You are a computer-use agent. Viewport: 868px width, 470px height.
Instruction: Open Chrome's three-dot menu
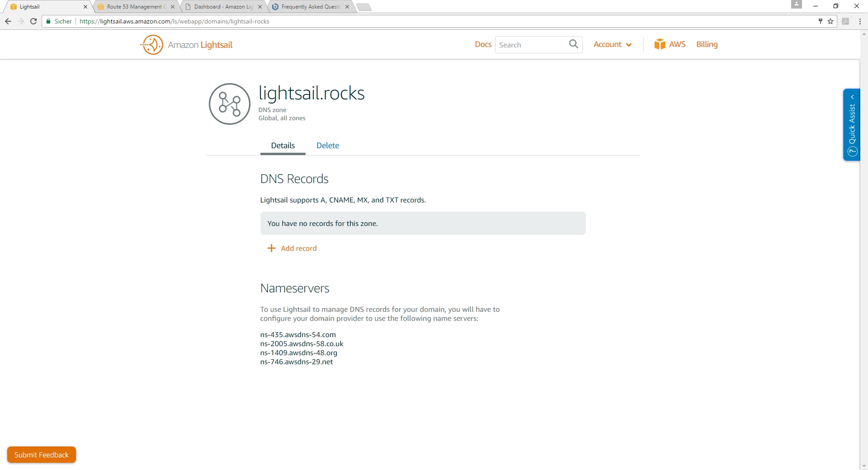(860, 21)
